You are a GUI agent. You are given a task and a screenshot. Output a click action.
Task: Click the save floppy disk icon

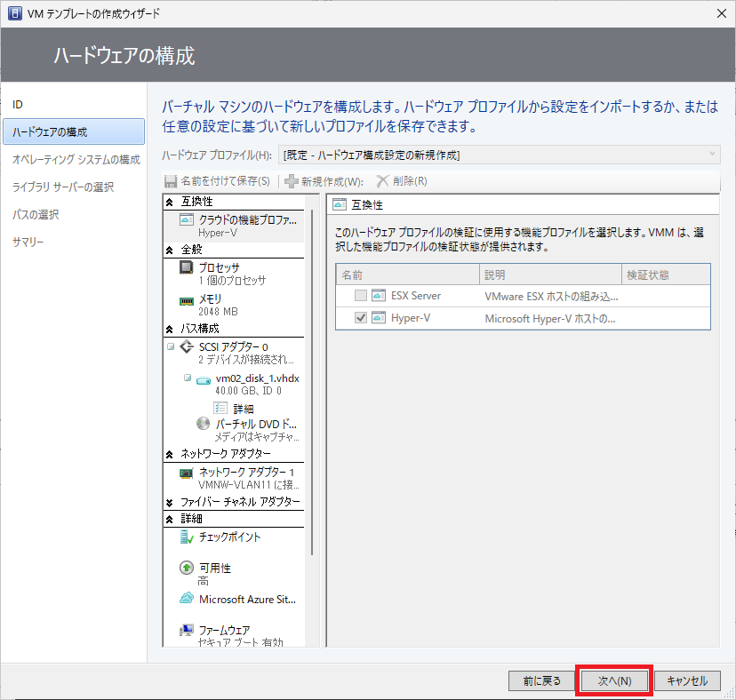click(x=171, y=181)
